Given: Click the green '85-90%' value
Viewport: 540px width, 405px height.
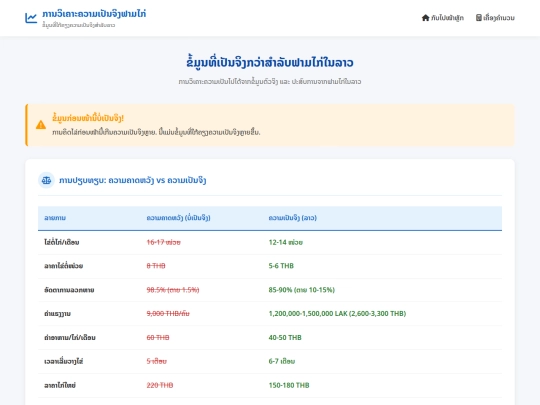Looking at the screenshot, I should pos(302,290).
